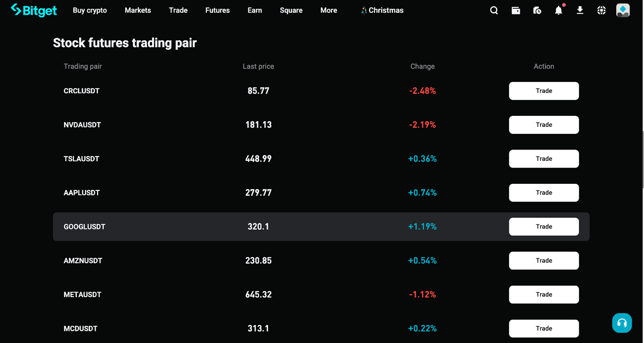Image resolution: width=644 pixels, height=343 pixels.
Task: Select the CRCLUSDT trading pair name
Action: click(x=81, y=91)
